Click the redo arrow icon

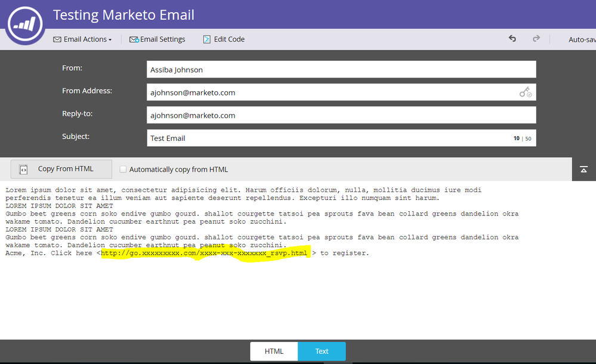[x=536, y=39]
